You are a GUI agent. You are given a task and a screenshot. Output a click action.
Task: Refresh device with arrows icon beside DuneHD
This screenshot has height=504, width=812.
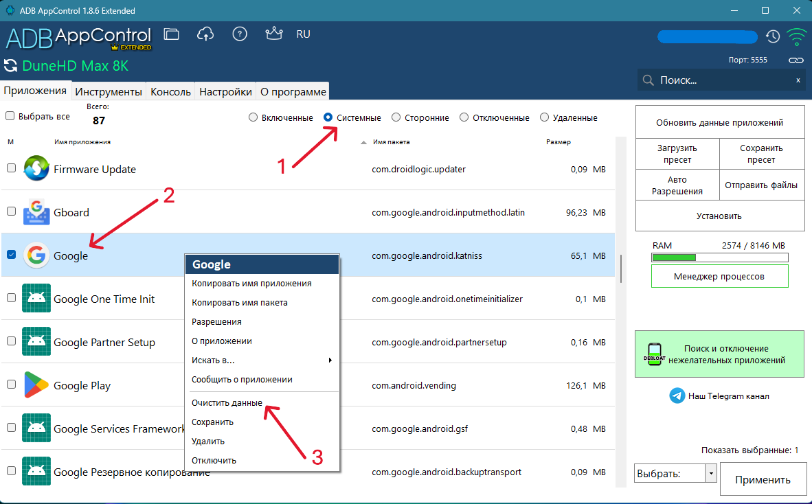click(10, 66)
